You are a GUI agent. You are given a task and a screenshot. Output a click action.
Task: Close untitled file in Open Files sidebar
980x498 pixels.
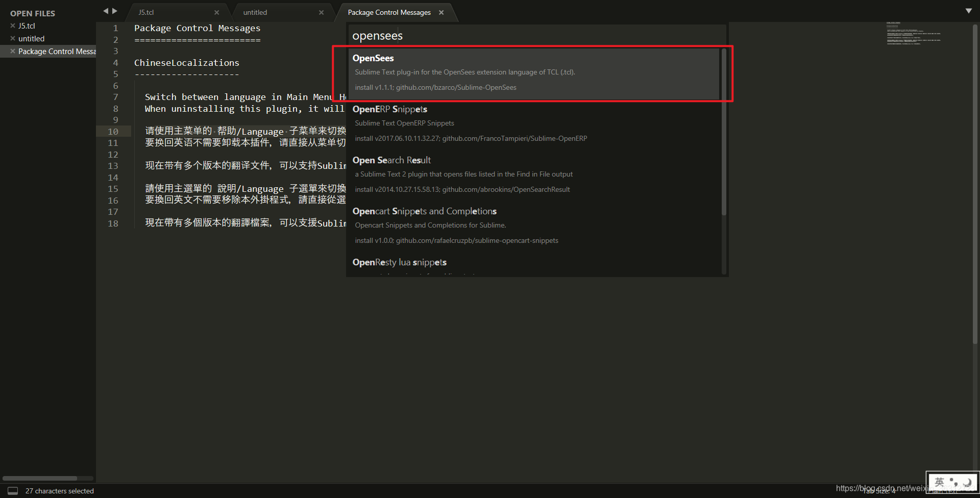(x=13, y=38)
